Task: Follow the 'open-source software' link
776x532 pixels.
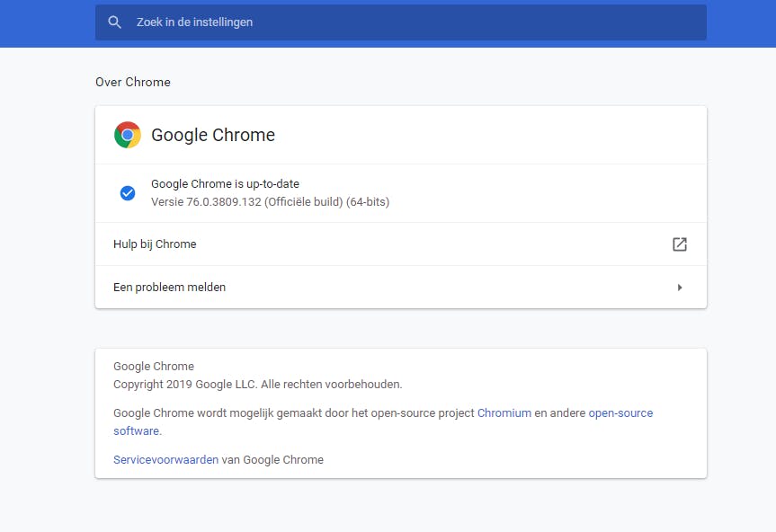Action: point(620,413)
